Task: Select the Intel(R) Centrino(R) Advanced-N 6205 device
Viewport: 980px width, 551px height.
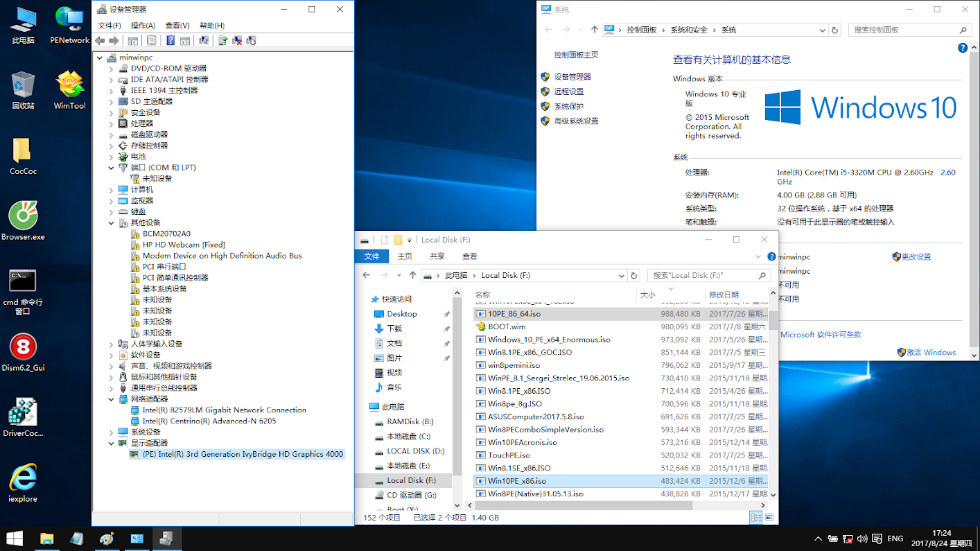Action: coord(209,421)
